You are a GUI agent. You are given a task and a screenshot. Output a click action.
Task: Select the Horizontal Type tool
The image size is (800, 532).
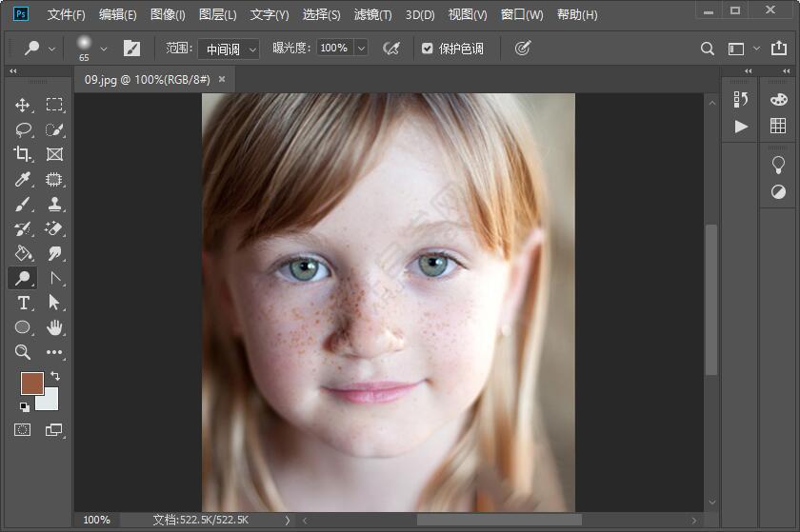point(23,303)
